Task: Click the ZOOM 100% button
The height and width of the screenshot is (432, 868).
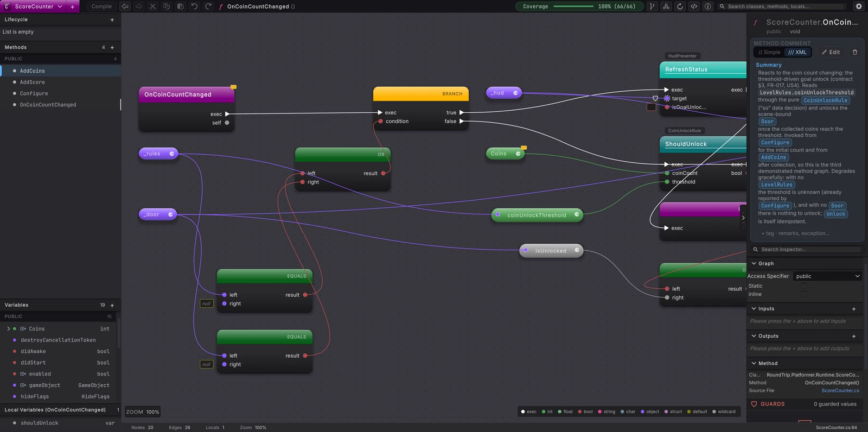Action: point(143,412)
